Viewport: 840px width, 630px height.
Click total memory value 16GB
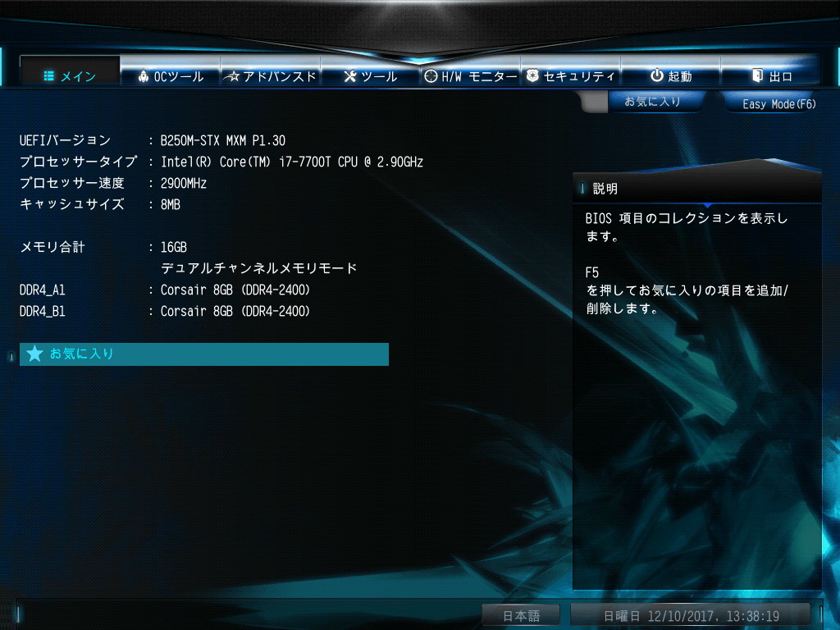pyautogui.click(x=174, y=247)
